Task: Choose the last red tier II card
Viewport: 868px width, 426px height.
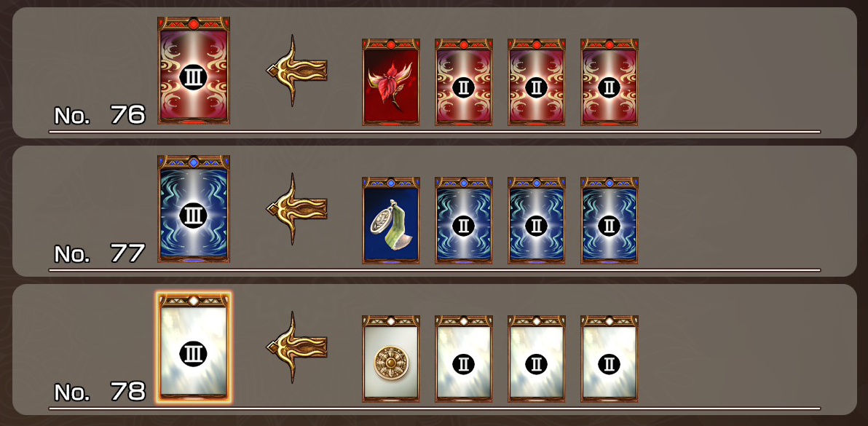Action: tap(609, 82)
